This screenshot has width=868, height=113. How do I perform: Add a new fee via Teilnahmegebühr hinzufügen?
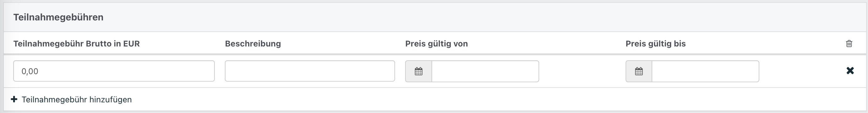pos(71,100)
